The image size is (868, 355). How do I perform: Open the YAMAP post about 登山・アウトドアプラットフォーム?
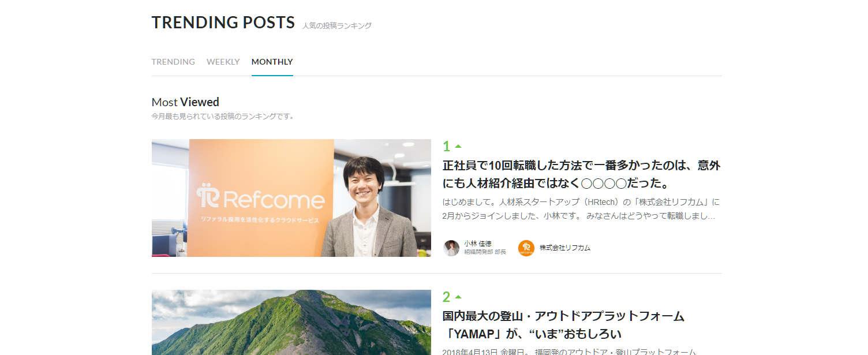pos(563,324)
